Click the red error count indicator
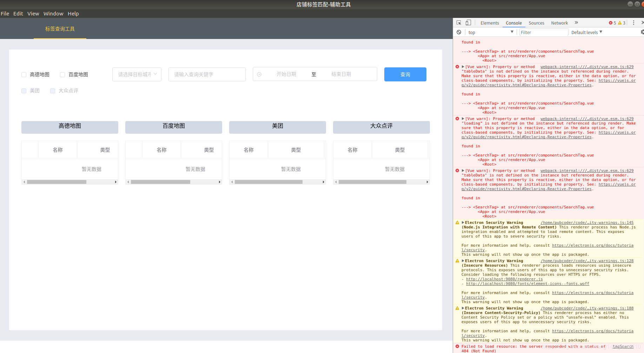 (x=612, y=23)
